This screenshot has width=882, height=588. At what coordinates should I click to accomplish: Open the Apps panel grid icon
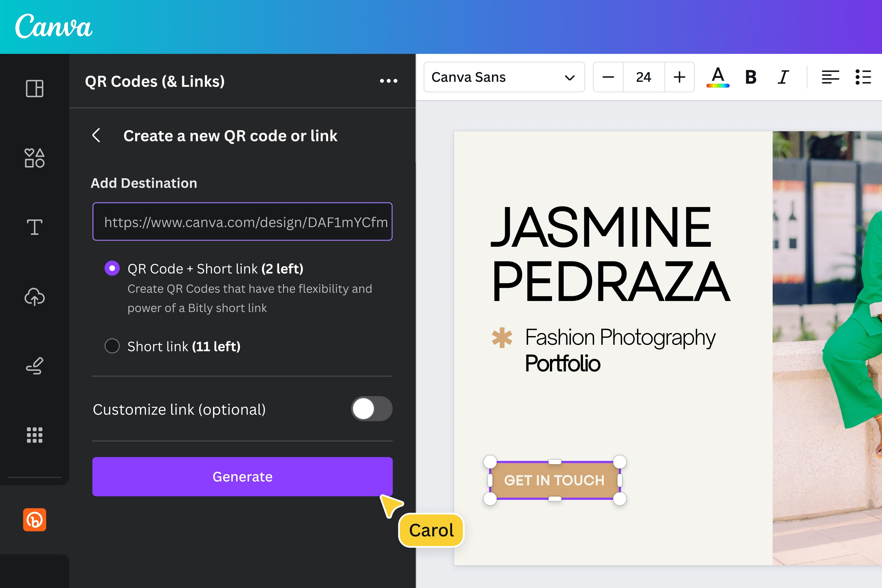coord(34,435)
